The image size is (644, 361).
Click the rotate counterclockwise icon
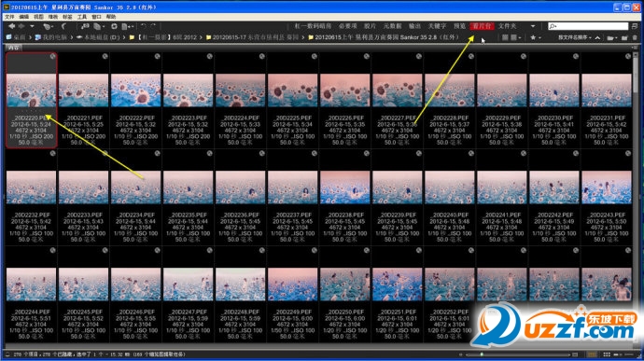pyautogui.click(x=144, y=26)
